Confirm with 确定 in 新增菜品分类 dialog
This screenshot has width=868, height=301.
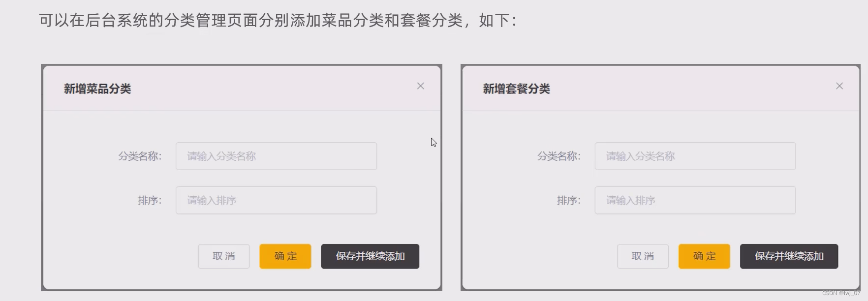coord(285,256)
